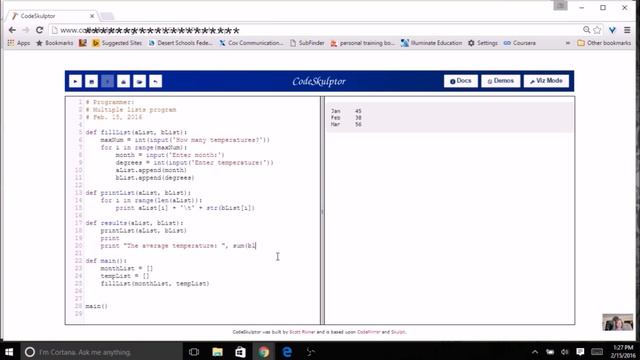Go back with browser back arrow

pos(12,30)
